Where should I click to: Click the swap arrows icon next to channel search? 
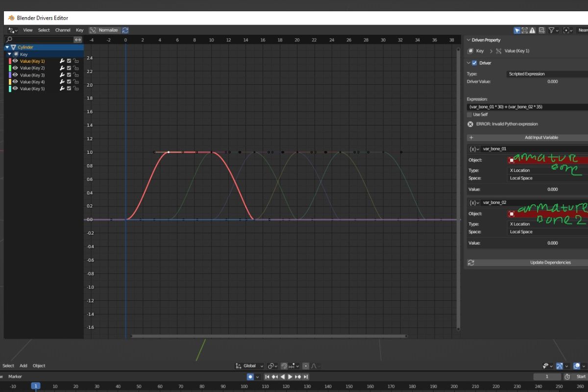[x=78, y=40]
